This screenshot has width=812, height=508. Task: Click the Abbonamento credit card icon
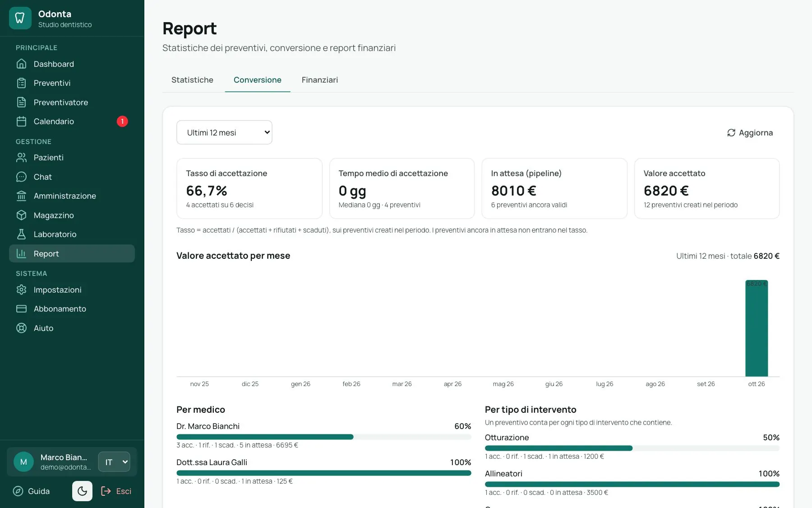[x=21, y=309]
